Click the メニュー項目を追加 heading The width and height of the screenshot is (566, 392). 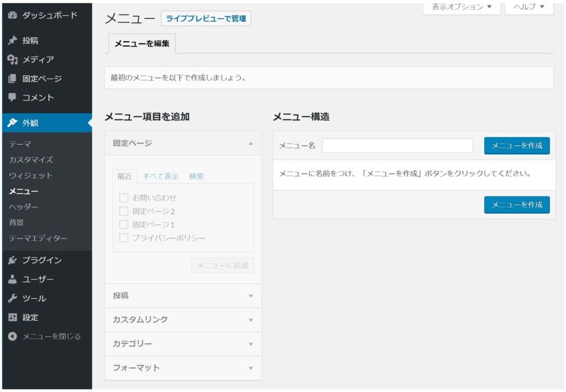coord(147,117)
